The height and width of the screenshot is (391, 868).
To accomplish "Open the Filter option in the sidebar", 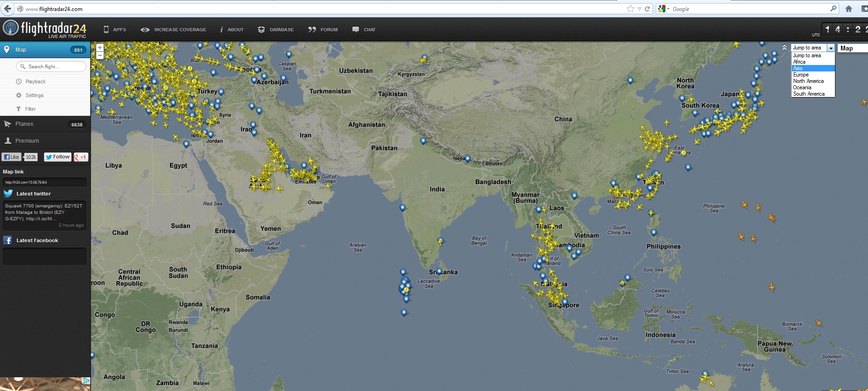I will point(30,109).
